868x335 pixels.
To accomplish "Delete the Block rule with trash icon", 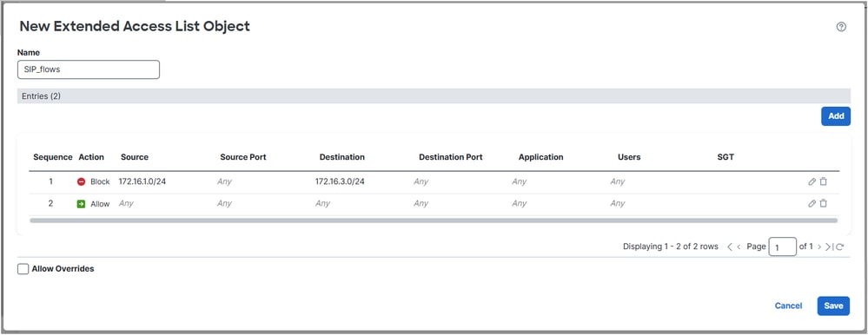I will pos(823,181).
